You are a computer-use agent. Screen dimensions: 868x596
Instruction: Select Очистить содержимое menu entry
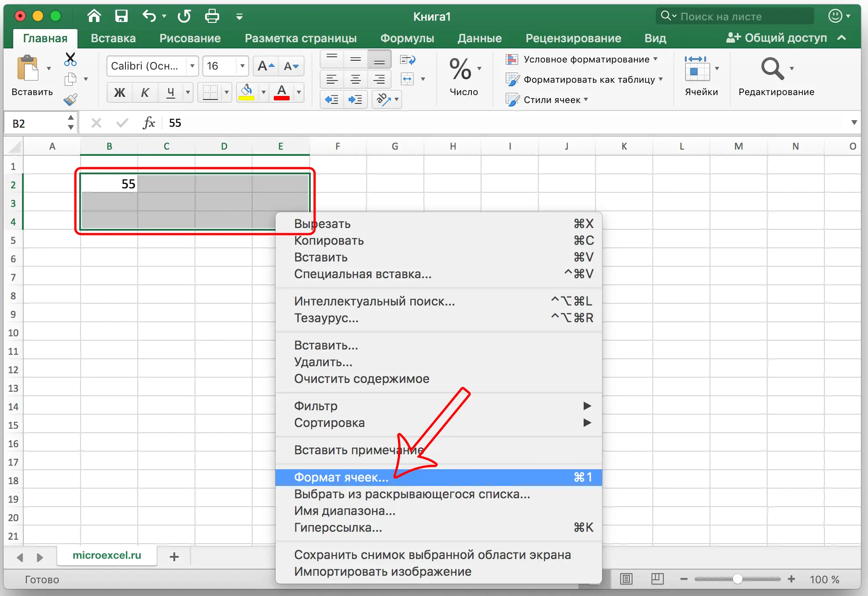pos(438,379)
